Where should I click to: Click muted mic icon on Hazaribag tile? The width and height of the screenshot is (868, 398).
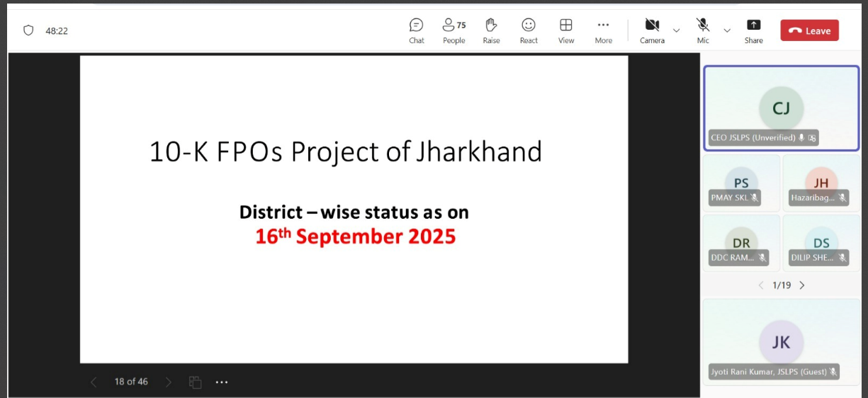(x=842, y=198)
